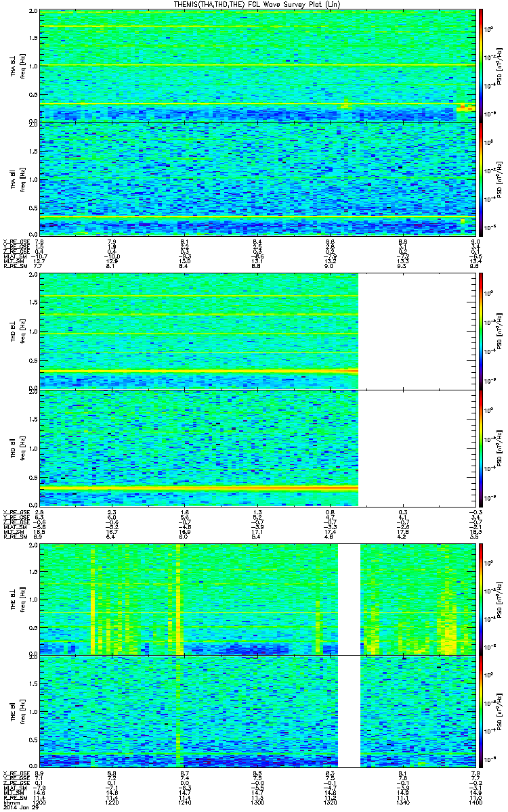Click the 2.0 frequency tick of THA BL
Image resolution: width=508 pixels, height=812 pixels.
[34, 12]
